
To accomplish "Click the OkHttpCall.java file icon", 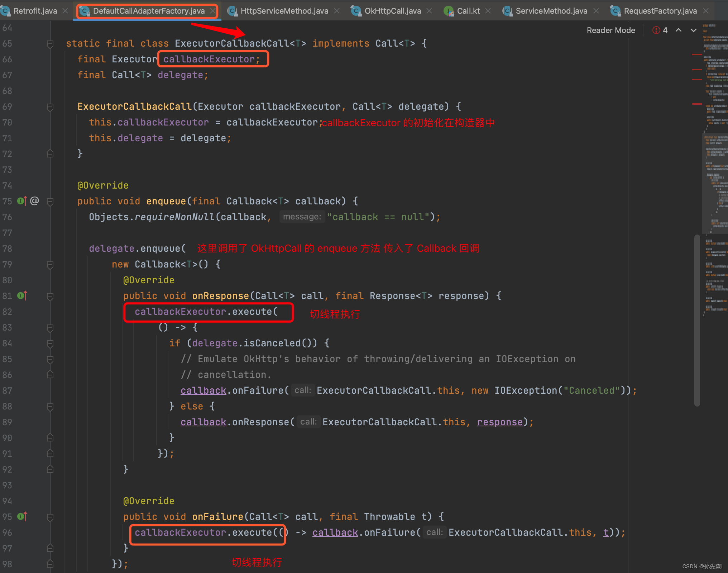I will tap(356, 11).
